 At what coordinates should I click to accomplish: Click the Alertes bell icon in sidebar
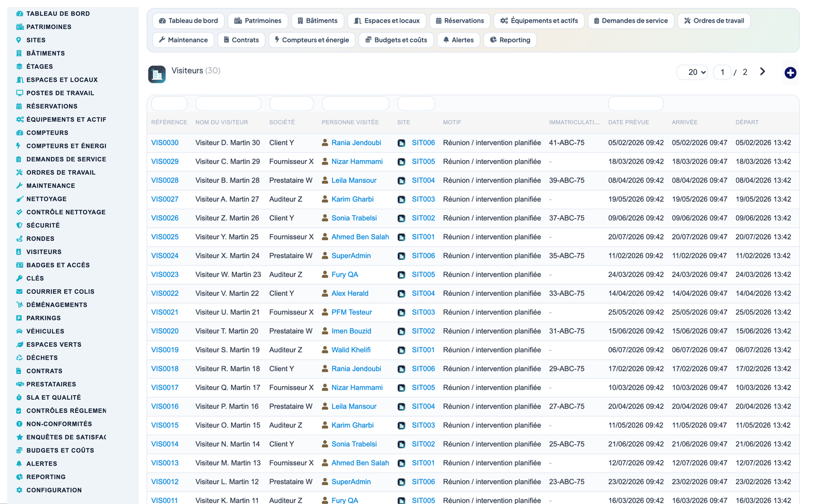(19, 463)
